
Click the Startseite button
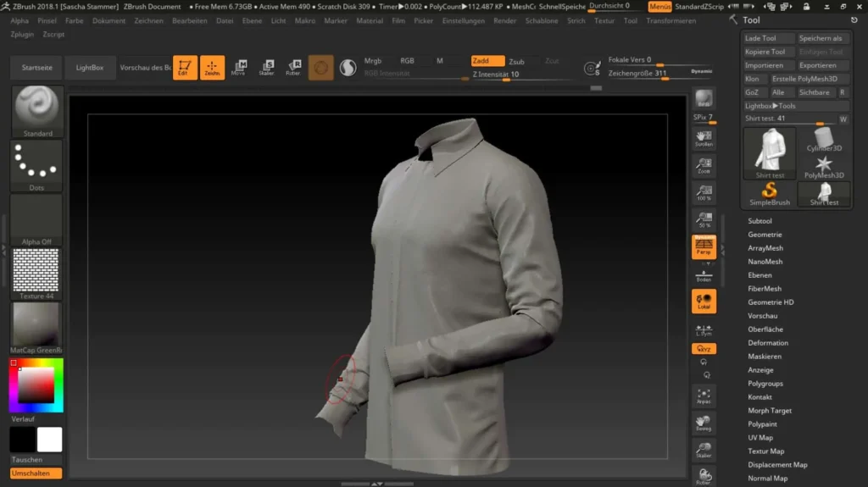37,68
